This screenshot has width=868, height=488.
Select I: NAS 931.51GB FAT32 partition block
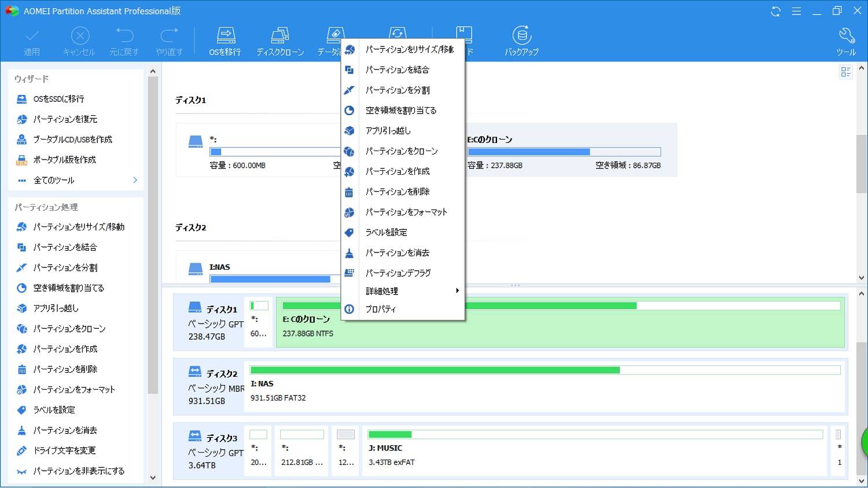545,387
